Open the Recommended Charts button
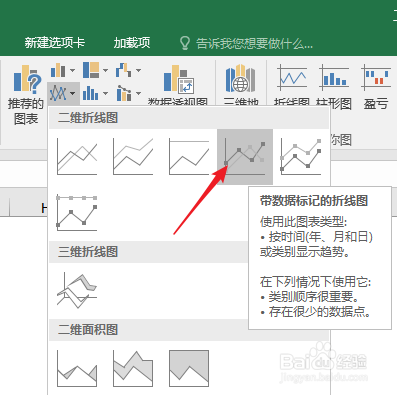 pos(25,94)
